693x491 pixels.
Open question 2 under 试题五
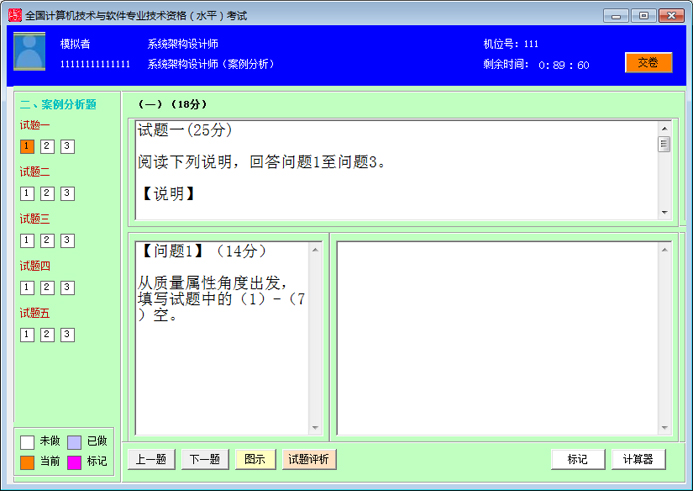click(47, 335)
